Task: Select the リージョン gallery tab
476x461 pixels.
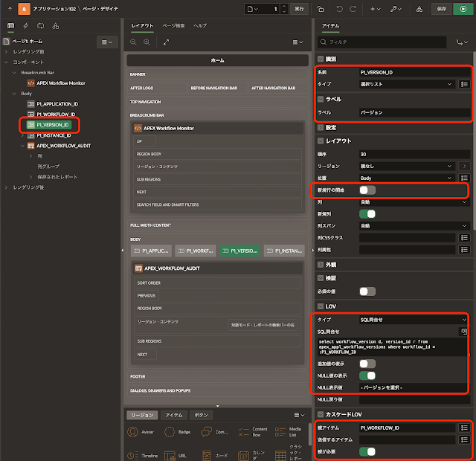Action: click(x=142, y=415)
